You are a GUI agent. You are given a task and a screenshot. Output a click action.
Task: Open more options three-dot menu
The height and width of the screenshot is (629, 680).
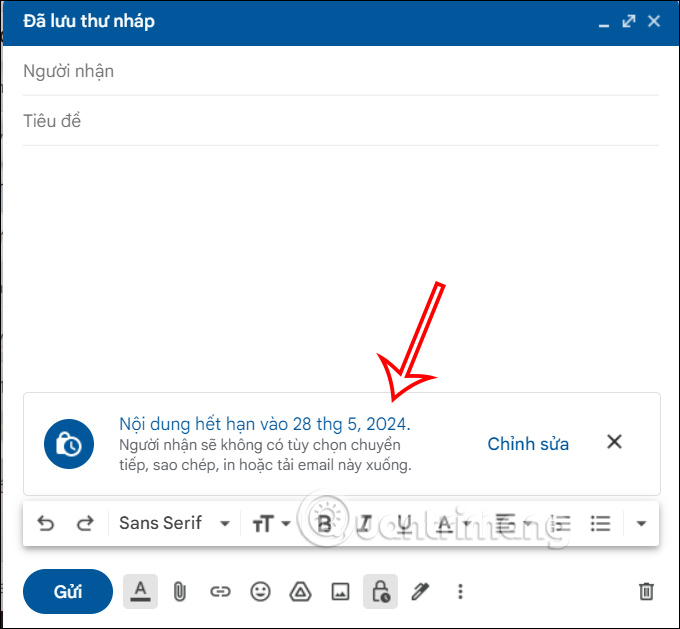pos(461,591)
